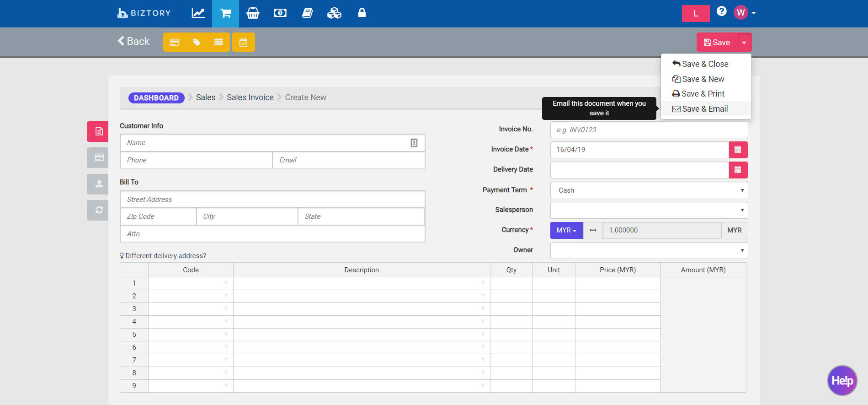The height and width of the screenshot is (405, 868).
Task: Click the Email input field
Action: coord(349,160)
